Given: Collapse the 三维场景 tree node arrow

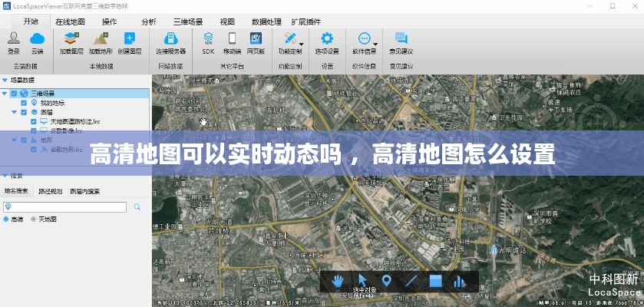Looking at the screenshot, I should click(x=5, y=94).
